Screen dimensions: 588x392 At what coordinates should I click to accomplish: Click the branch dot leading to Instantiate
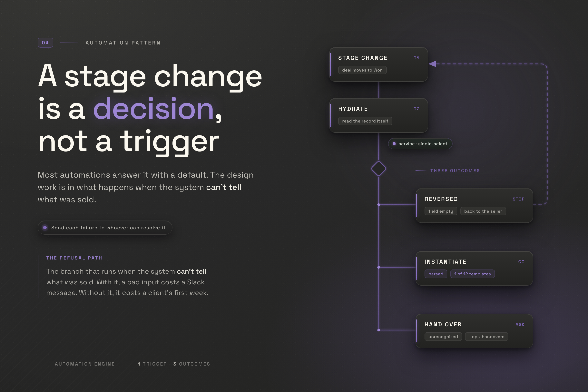(x=378, y=268)
